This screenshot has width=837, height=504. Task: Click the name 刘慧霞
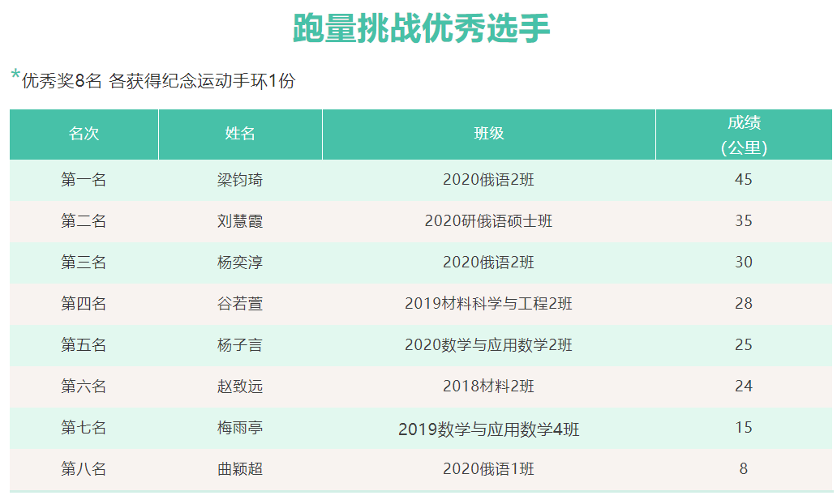[x=240, y=221]
